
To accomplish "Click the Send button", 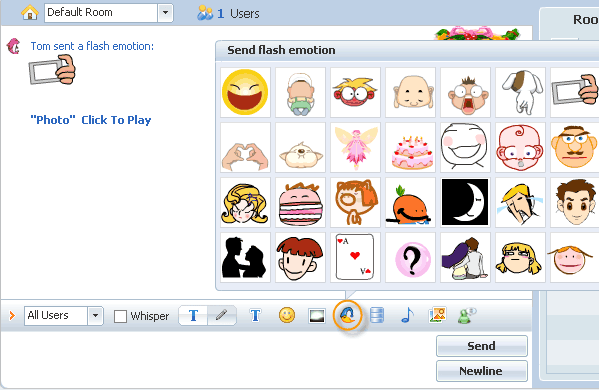I will tap(482, 346).
